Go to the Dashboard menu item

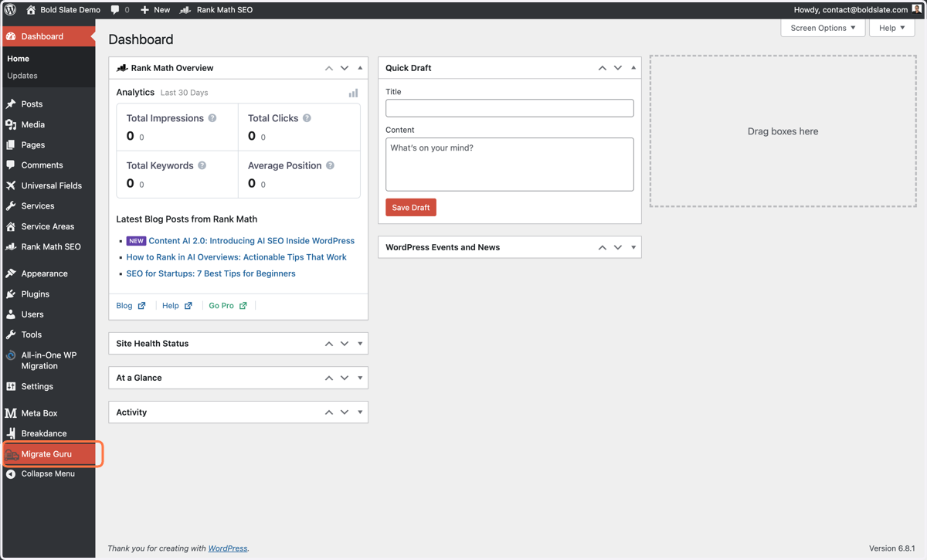[x=48, y=36]
